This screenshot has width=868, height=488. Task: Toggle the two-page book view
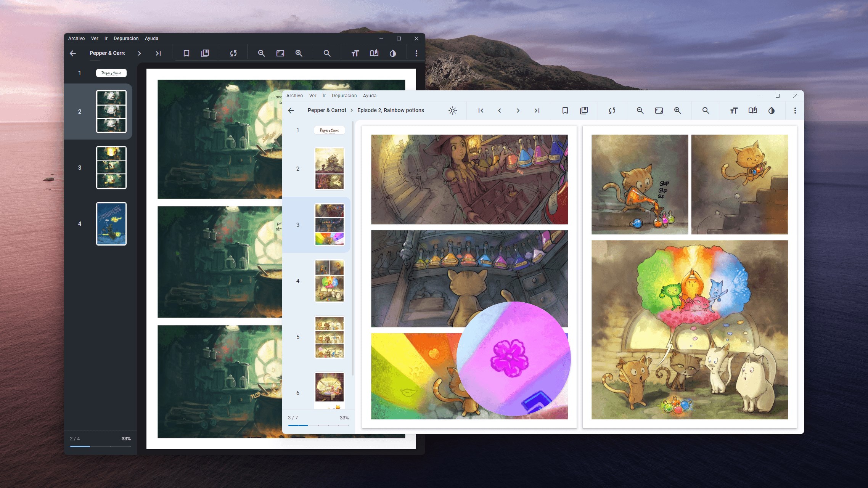coord(752,110)
